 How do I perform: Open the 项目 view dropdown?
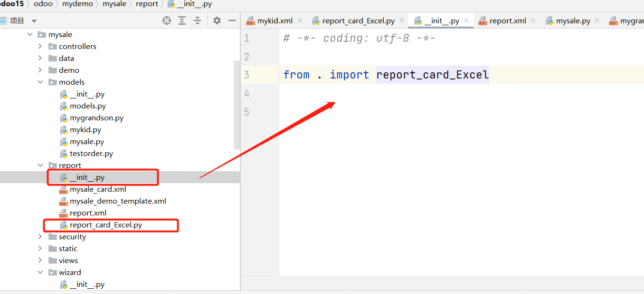coord(33,20)
